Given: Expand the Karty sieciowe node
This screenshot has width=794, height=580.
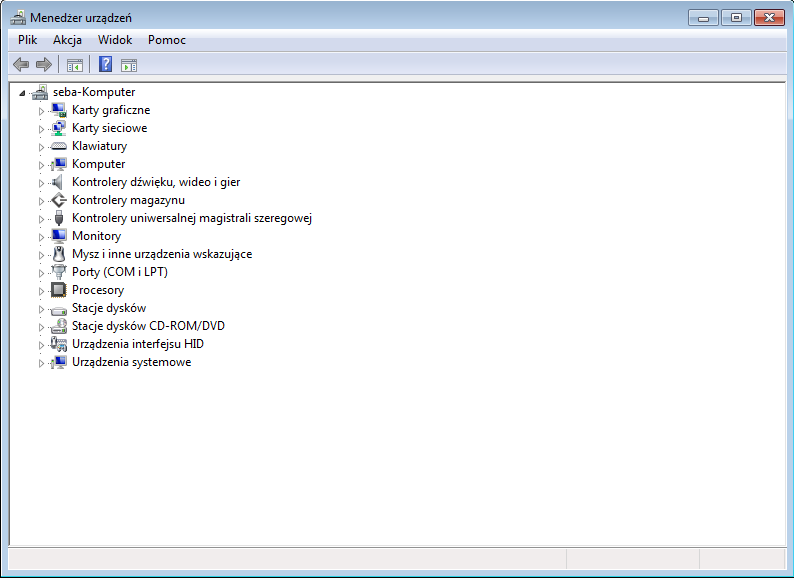Looking at the screenshot, I should [x=42, y=129].
